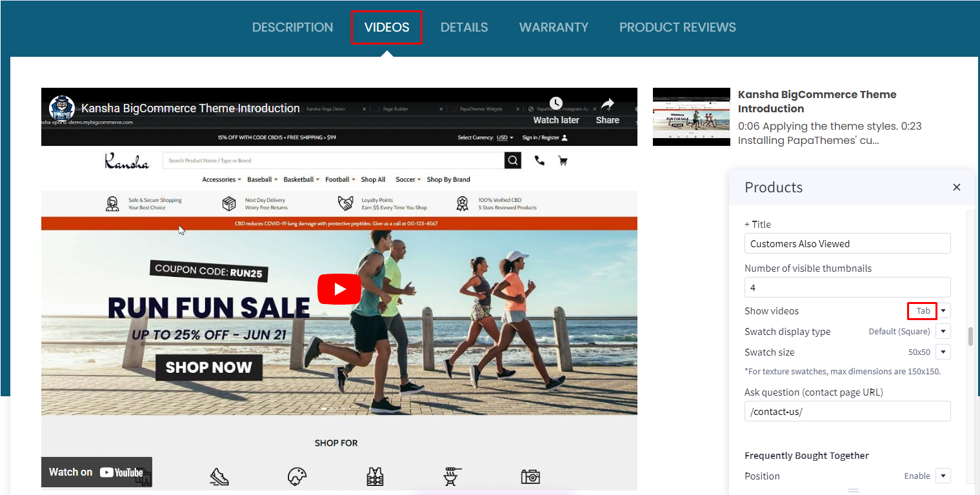Click the Sign in / Register link

[545, 137]
